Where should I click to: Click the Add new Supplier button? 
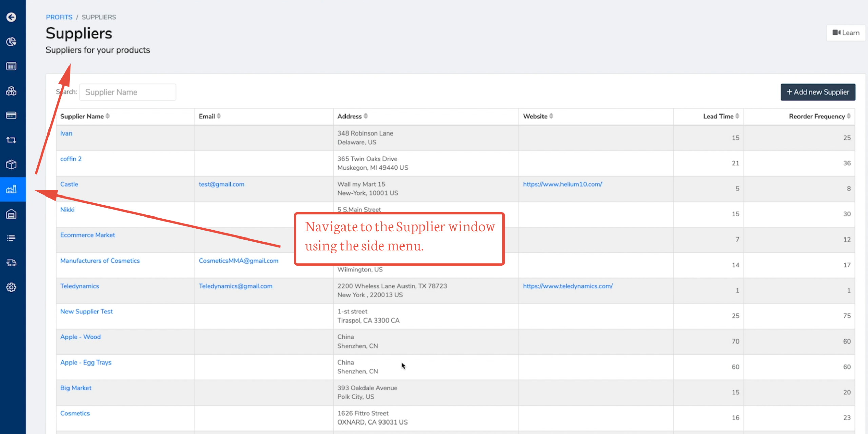tap(817, 92)
